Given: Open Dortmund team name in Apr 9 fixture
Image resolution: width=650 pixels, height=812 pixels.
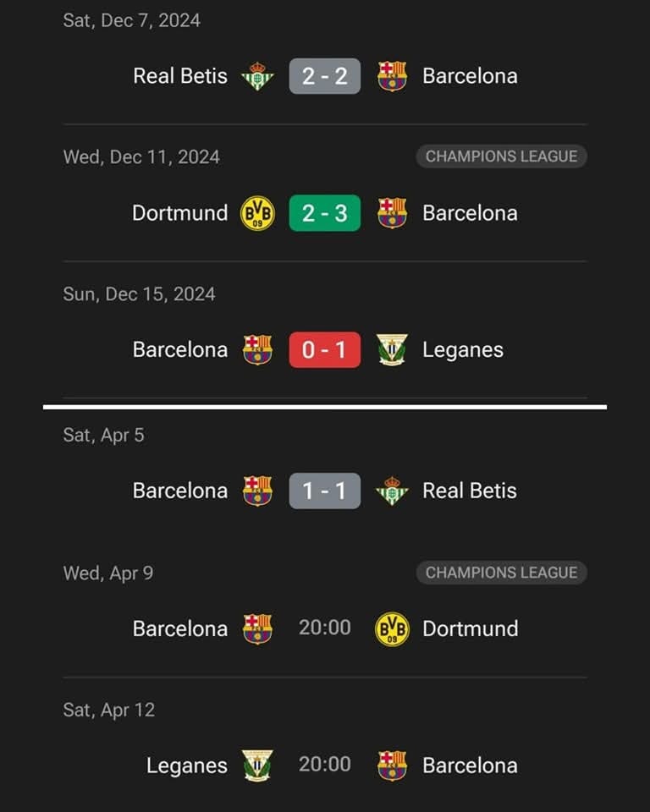Looking at the screenshot, I should pos(470,628).
